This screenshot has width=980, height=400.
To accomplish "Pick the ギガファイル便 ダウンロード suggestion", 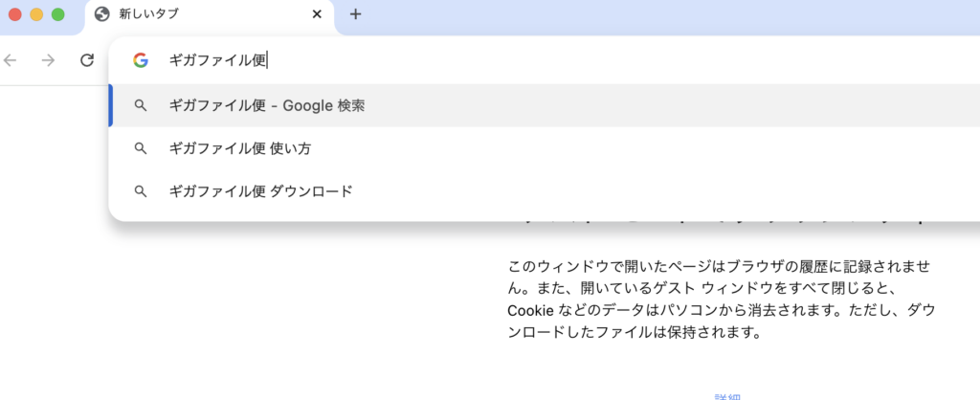I will (545, 190).
